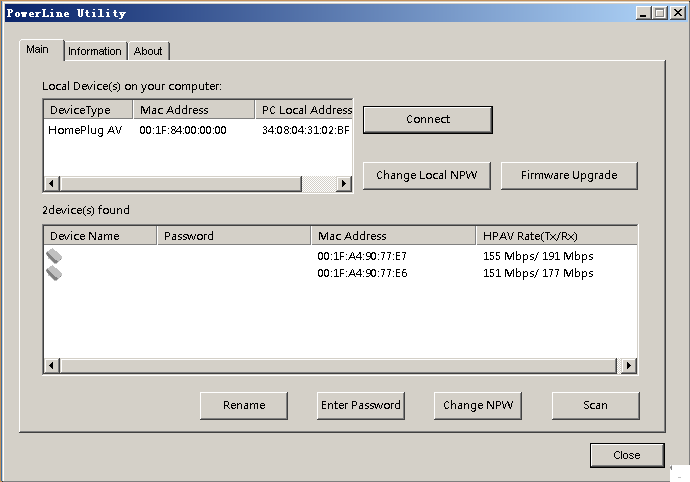Click rate 151 Mbps/ 177 Mbps

pos(538,273)
